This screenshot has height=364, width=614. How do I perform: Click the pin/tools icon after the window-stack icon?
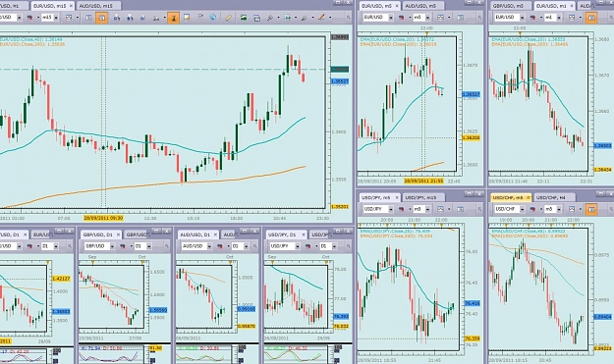pyautogui.click(x=270, y=18)
